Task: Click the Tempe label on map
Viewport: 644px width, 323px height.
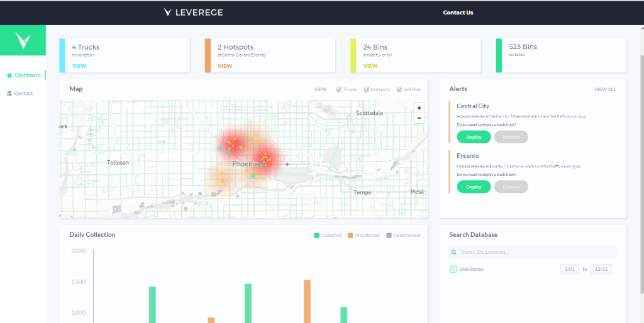Action: [362, 192]
